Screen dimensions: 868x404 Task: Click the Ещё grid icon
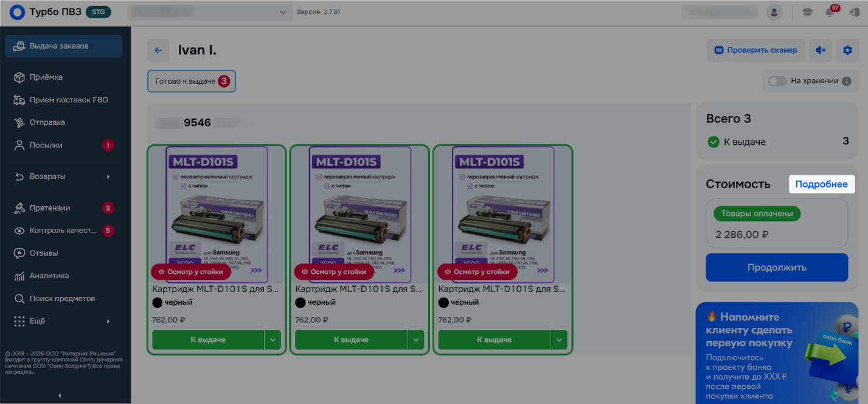coord(19,321)
